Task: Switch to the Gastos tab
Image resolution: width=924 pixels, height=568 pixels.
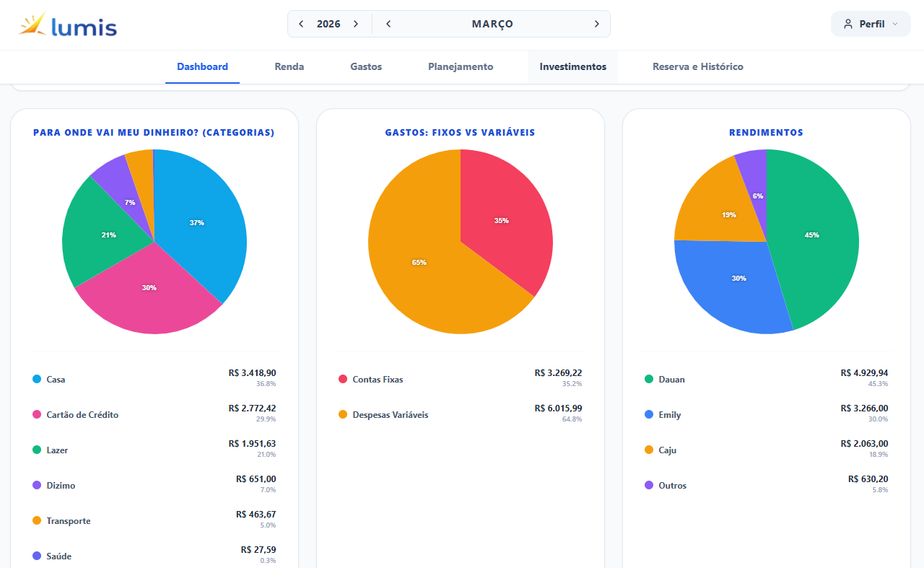Action: pyautogui.click(x=366, y=66)
